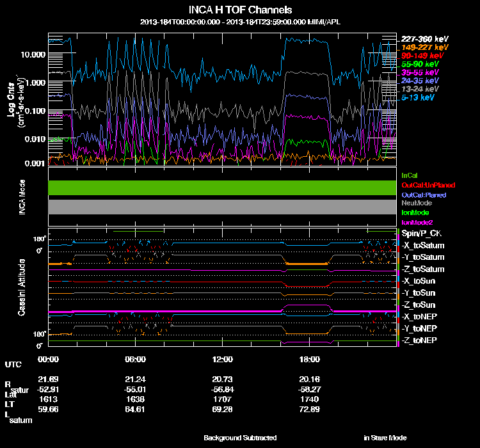Click the gray band in INCA Mode panel
The height and width of the screenshot is (448, 480).
click(222, 207)
